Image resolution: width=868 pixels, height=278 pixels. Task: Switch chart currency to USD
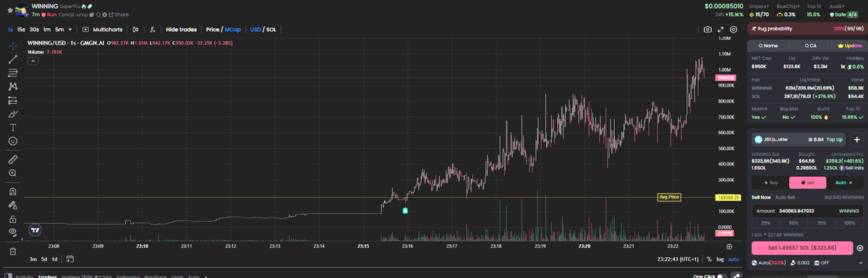[x=255, y=30]
